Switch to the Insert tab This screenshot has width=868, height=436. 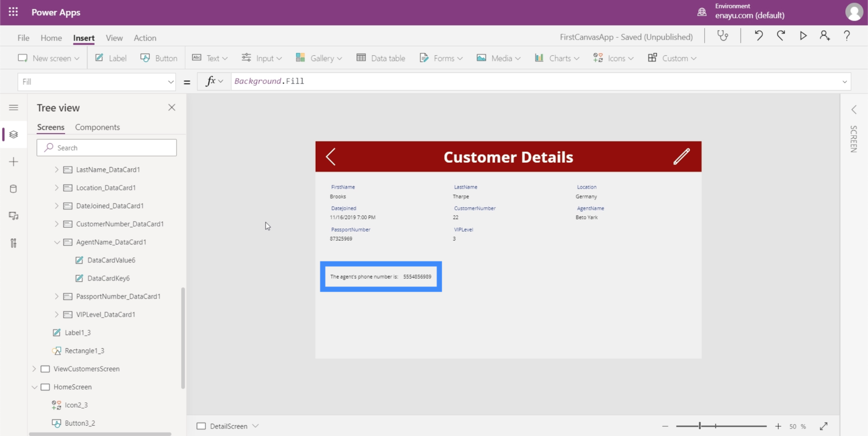pyautogui.click(x=84, y=38)
